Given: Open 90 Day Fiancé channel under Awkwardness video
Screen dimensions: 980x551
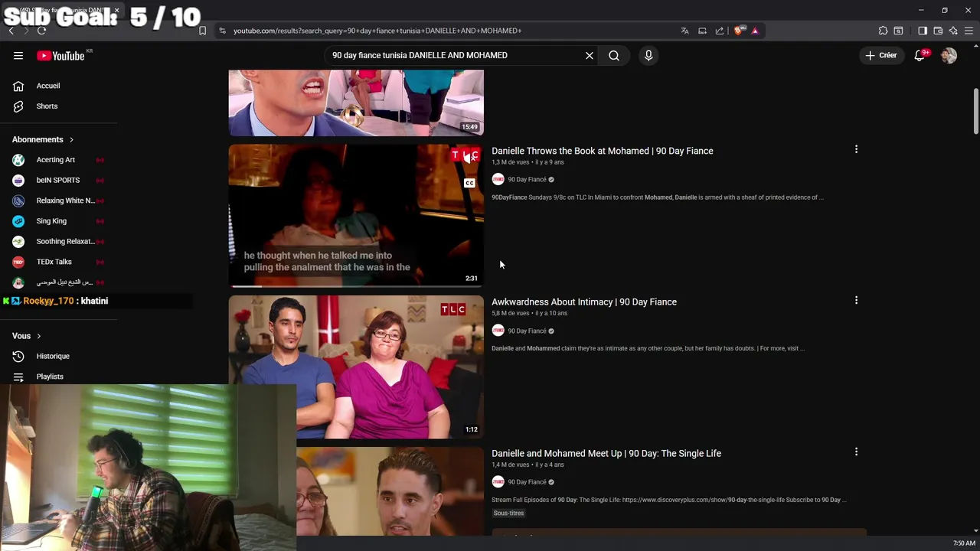Looking at the screenshot, I should pos(527,331).
